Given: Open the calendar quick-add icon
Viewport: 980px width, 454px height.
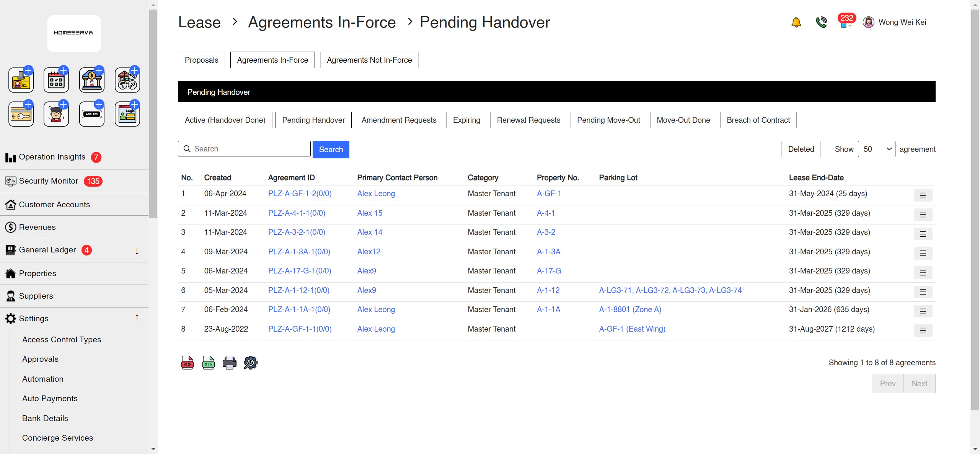Looking at the screenshot, I should tap(56, 79).
